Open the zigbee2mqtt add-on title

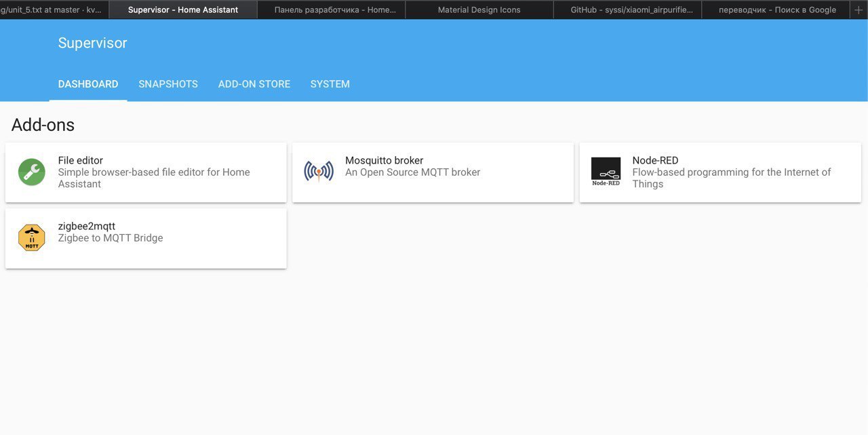tap(87, 226)
